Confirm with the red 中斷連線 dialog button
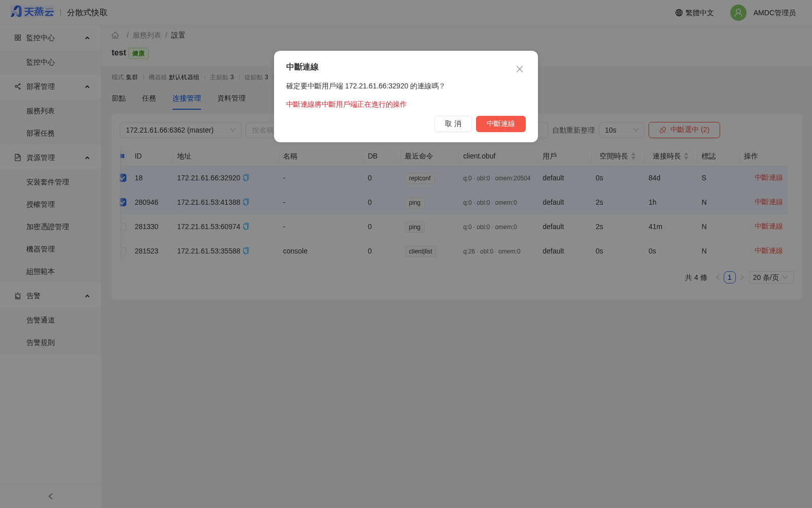 coord(501,124)
